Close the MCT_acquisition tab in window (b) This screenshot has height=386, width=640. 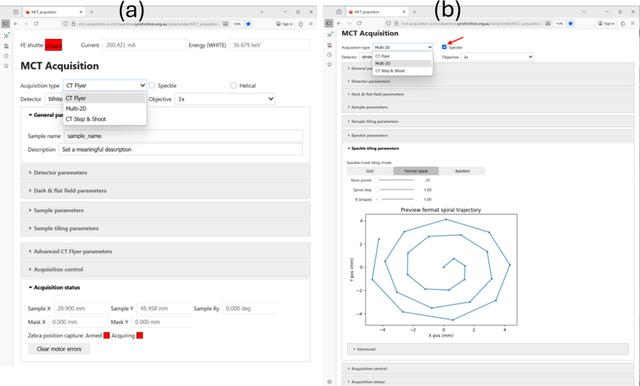(404, 12)
